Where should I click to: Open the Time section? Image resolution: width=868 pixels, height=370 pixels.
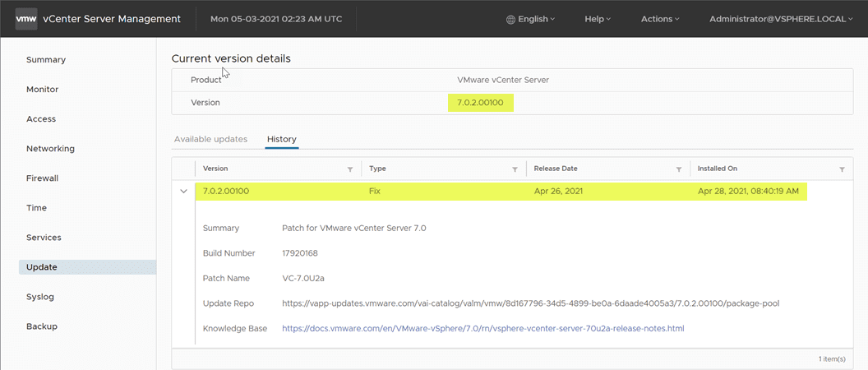[36, 208]
